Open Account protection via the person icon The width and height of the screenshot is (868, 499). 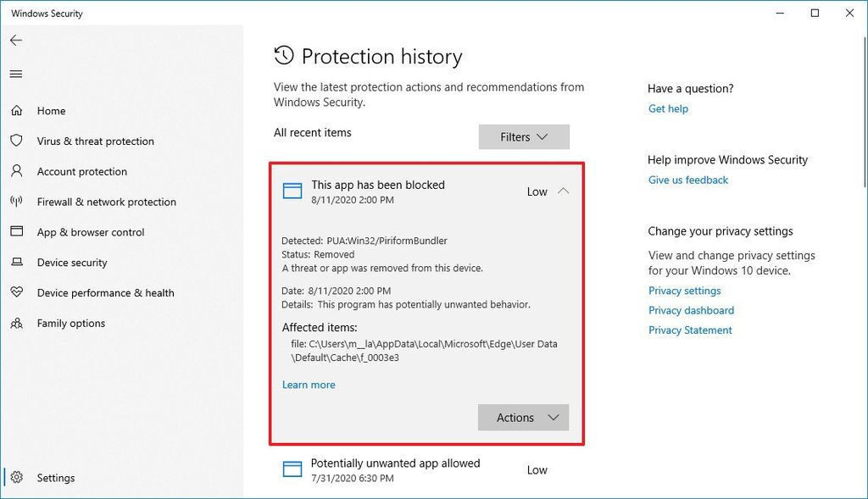coord(16,171)
